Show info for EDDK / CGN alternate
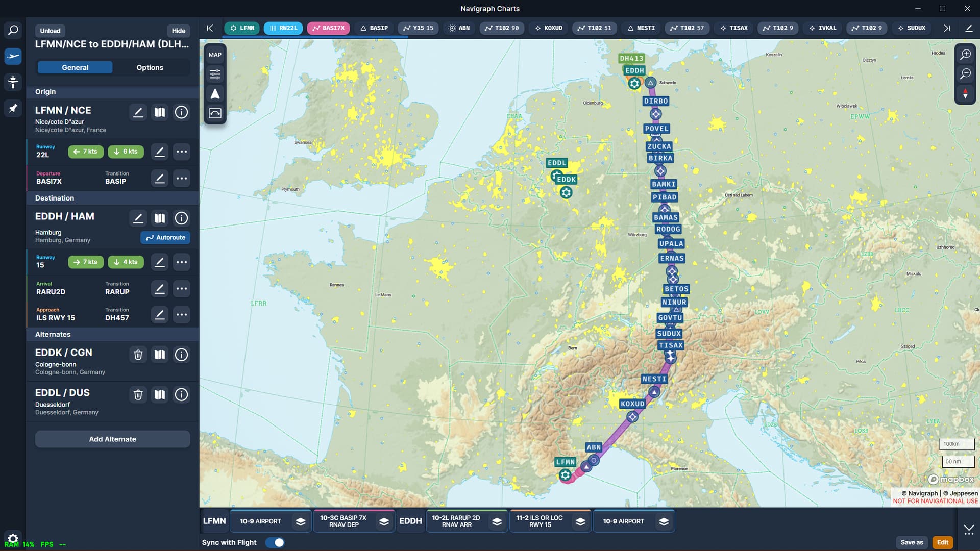The image size is (980, 551). coord(181,355)
